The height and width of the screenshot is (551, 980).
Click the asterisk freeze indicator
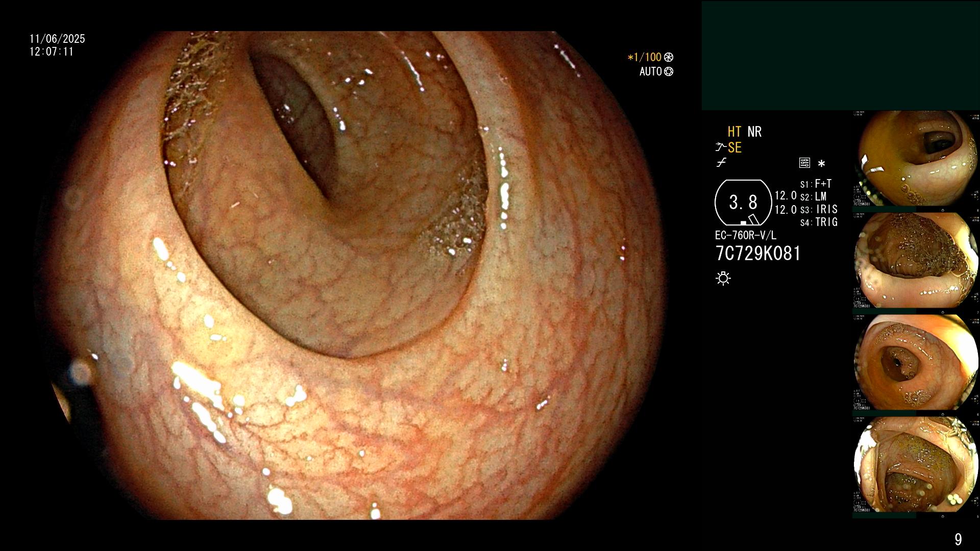(821, 164)
